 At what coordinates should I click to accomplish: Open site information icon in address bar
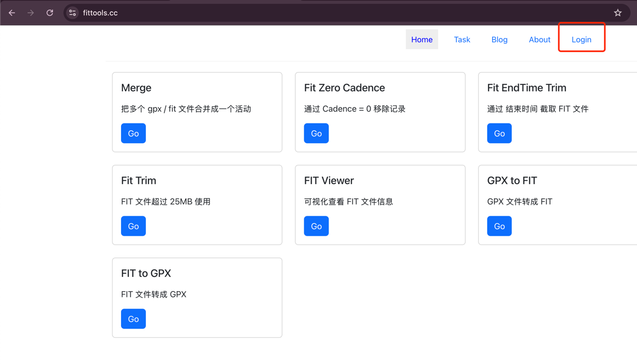(x=73, y=13)
